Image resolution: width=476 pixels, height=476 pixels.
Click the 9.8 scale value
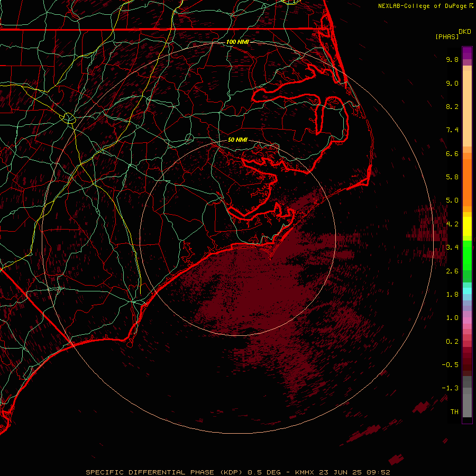coord(452,59)
